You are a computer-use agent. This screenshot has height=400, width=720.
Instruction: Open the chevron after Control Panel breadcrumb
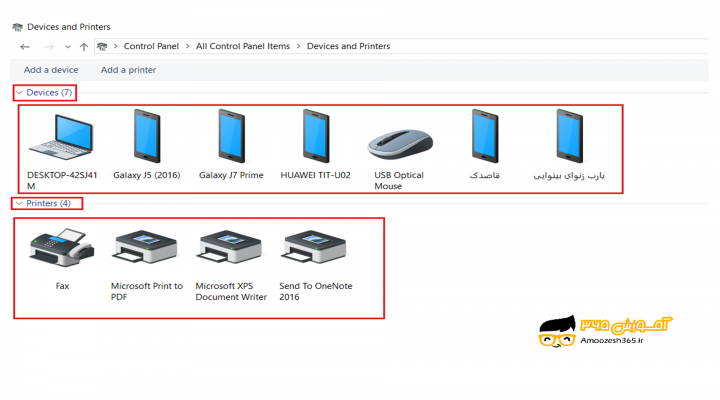[x=187, y=46]
